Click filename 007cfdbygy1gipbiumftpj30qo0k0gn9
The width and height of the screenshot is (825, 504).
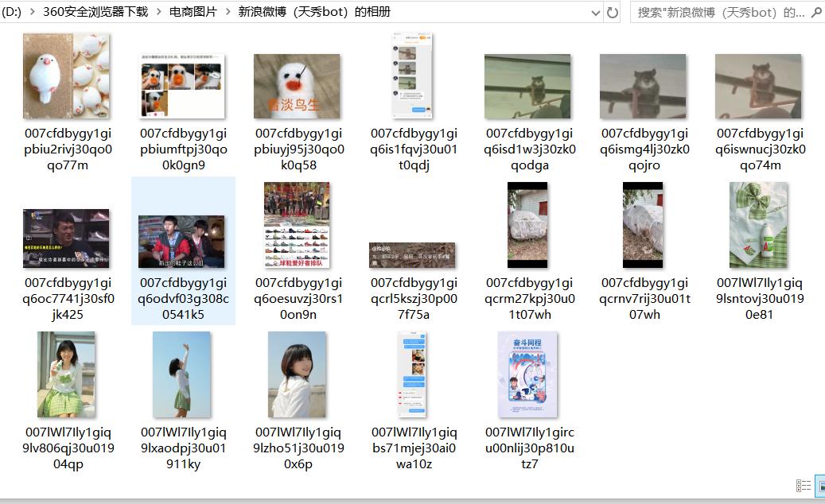coord(183,149)
